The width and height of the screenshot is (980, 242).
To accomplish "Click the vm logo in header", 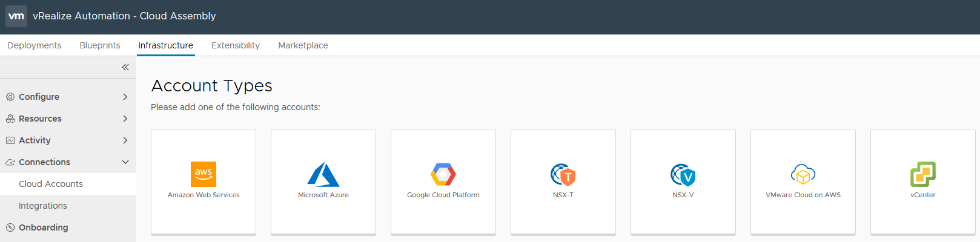I will (x=16, y=16).
